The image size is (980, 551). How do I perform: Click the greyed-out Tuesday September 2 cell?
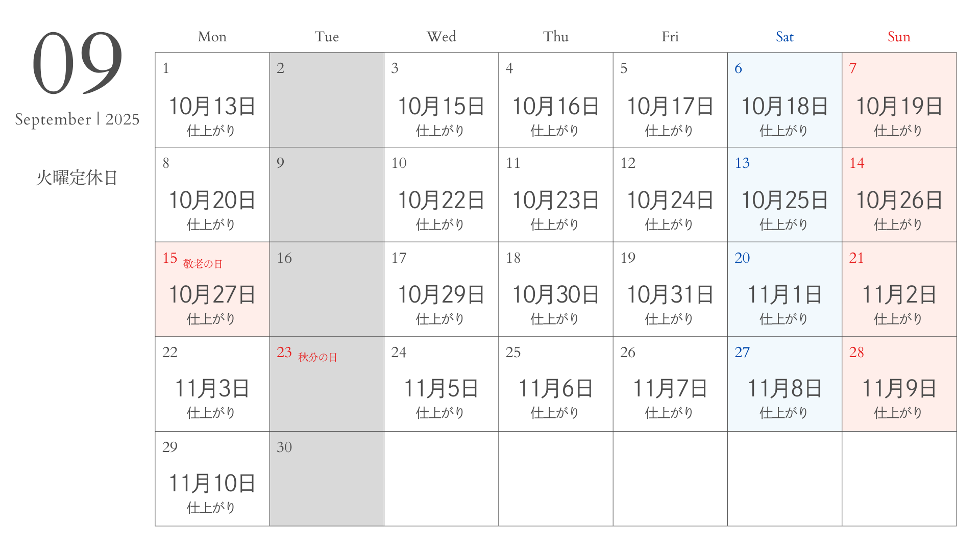[327, 100]
